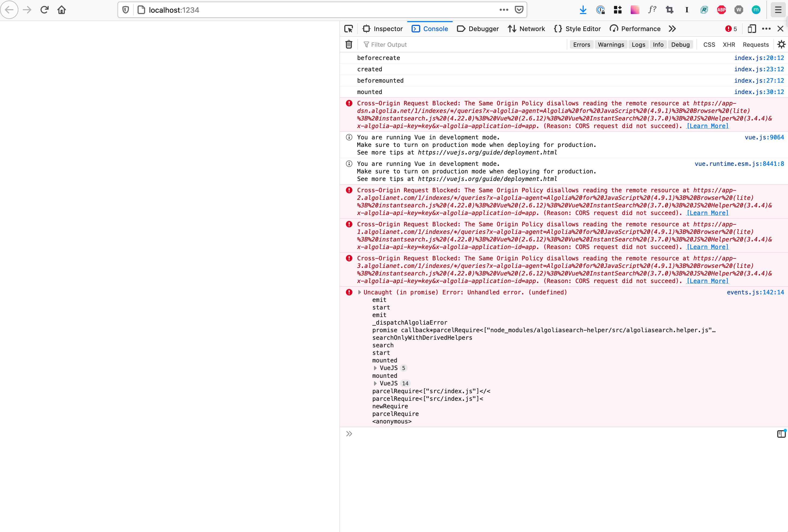Toggle the Debug filter button

pos(680,44)
